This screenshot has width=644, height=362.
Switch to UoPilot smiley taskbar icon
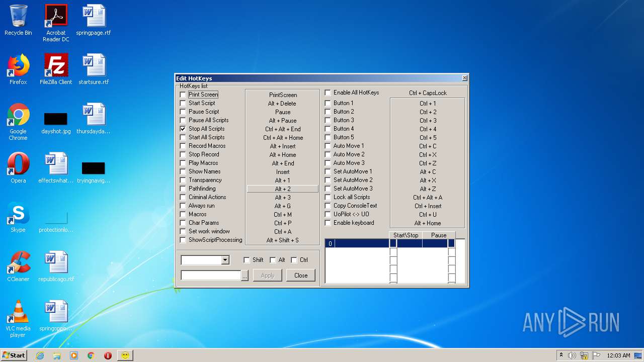click(x=125, y=355)
